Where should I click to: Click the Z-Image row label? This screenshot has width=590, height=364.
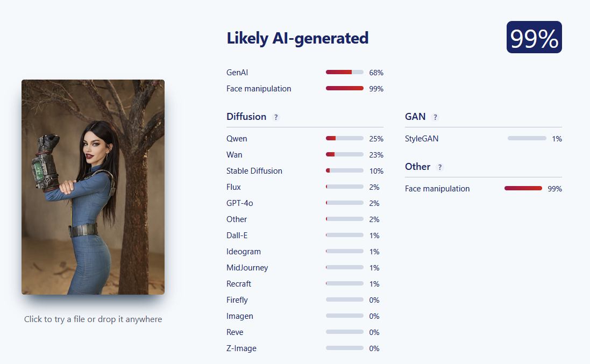[241, 348]
